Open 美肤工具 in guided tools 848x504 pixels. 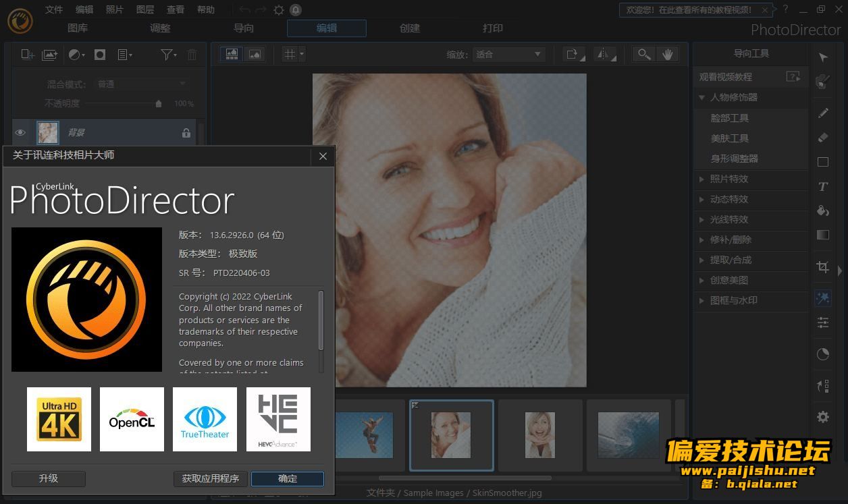(731, 138)
